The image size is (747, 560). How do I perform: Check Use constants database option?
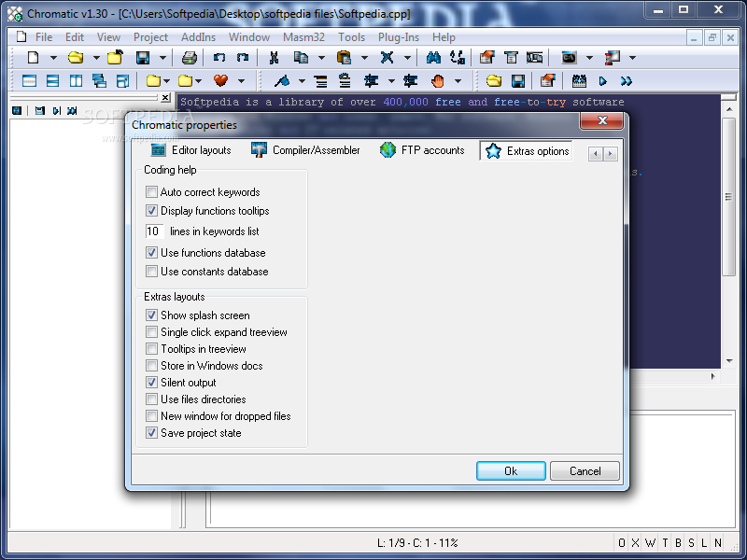tap(151, 272)
